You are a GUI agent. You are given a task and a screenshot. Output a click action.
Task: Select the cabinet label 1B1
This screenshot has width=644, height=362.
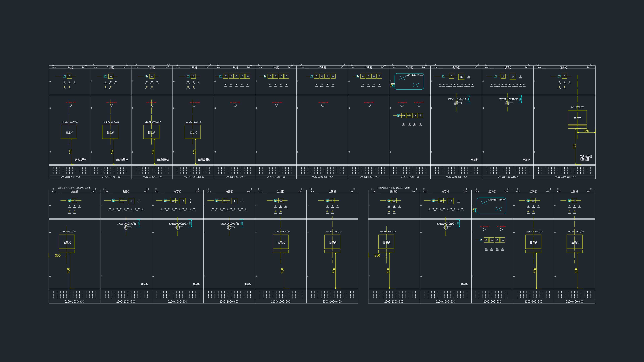coord(588,67)
